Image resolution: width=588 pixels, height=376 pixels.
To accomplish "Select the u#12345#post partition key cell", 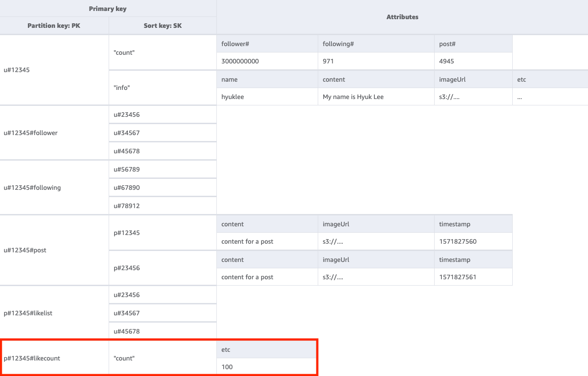I will [x=25, y=250].
